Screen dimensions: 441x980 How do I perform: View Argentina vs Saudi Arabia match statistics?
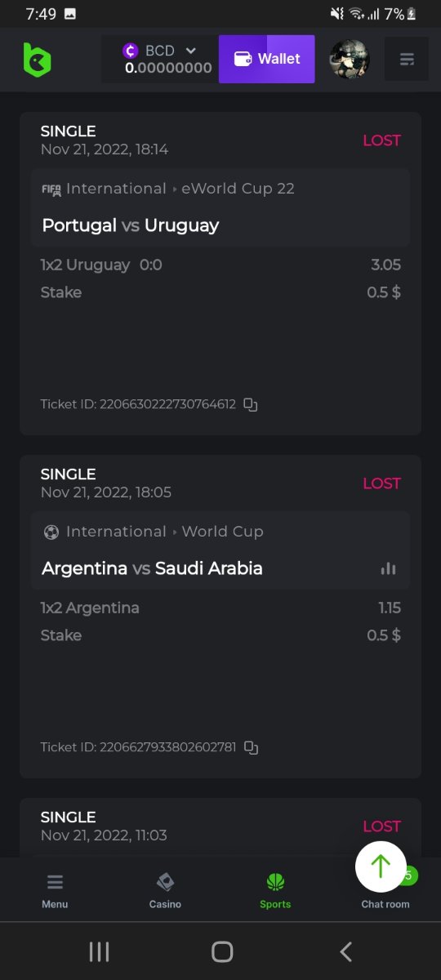388,568
